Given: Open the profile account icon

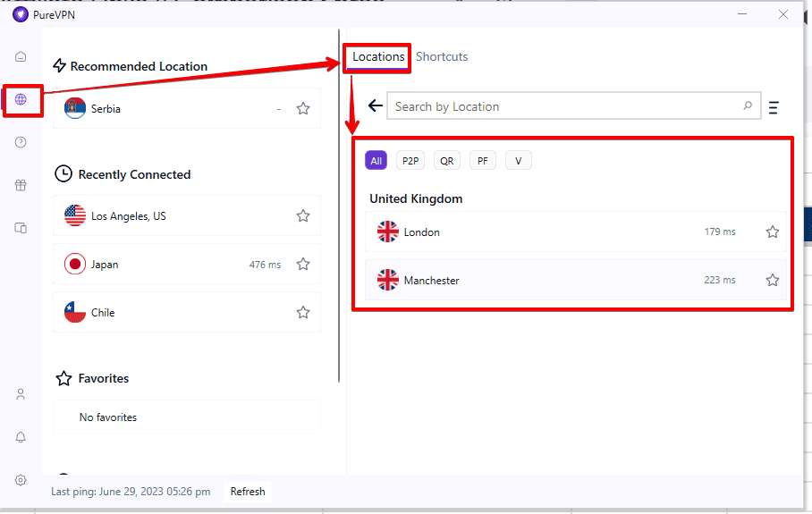Looking at the screenshot, I should (x=21, y=394).
